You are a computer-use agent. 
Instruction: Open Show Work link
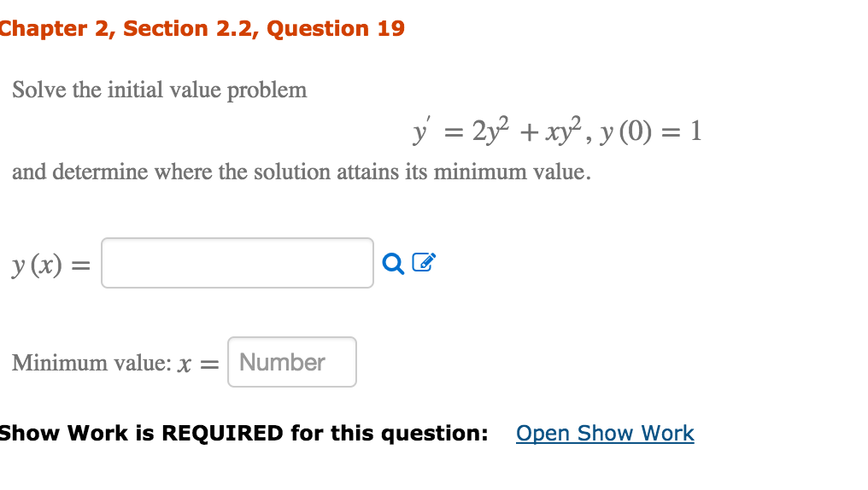(605, 433)
